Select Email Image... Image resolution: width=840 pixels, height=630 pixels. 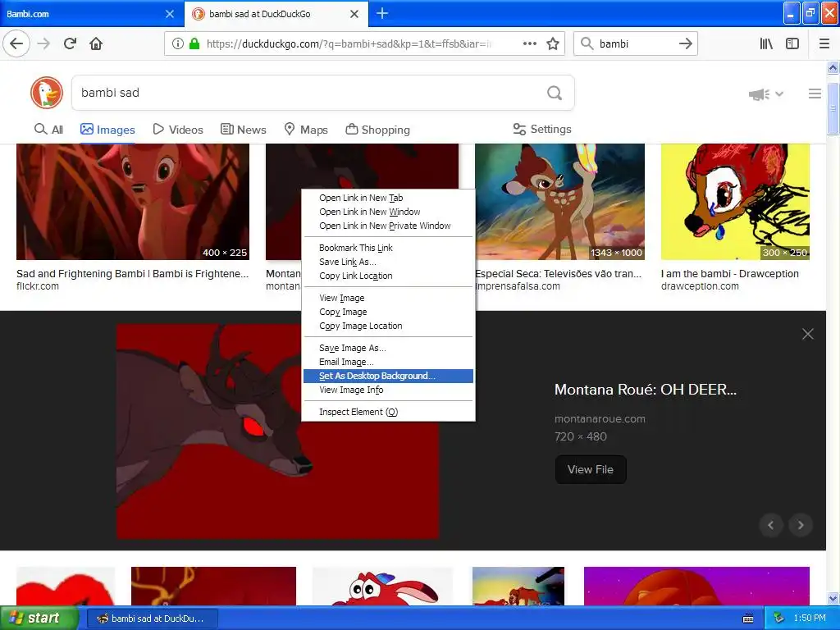click(388, 362)
